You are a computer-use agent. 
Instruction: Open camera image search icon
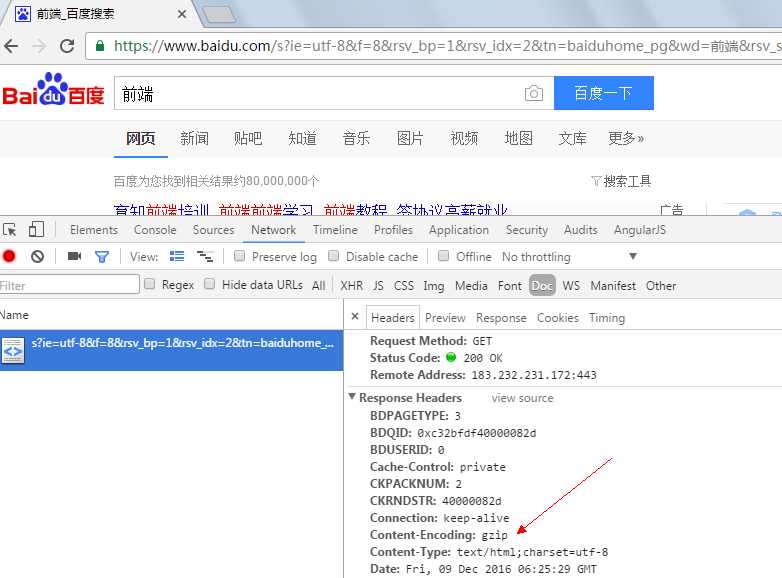point(534,93)
